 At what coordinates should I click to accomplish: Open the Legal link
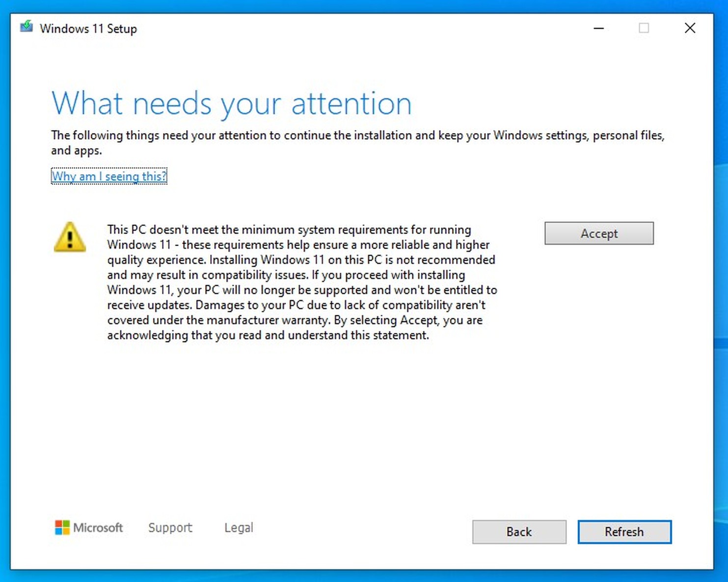239,527
